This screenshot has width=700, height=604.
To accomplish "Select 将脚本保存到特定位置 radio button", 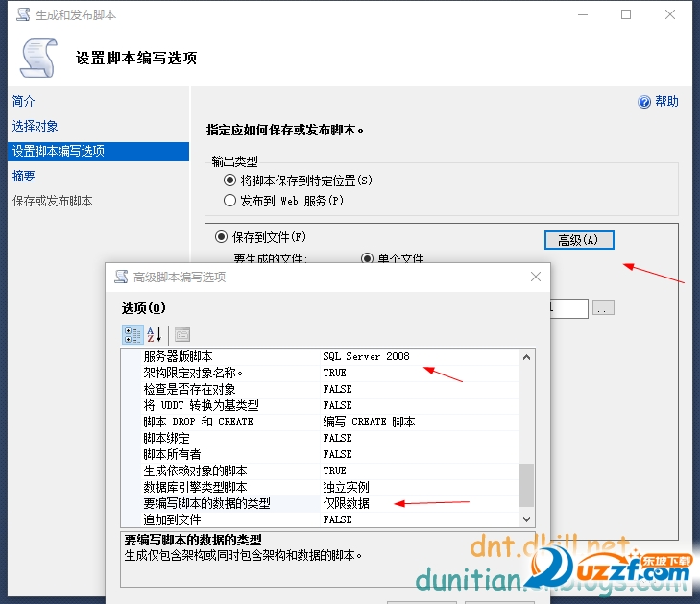I will [x=229, y=181].
